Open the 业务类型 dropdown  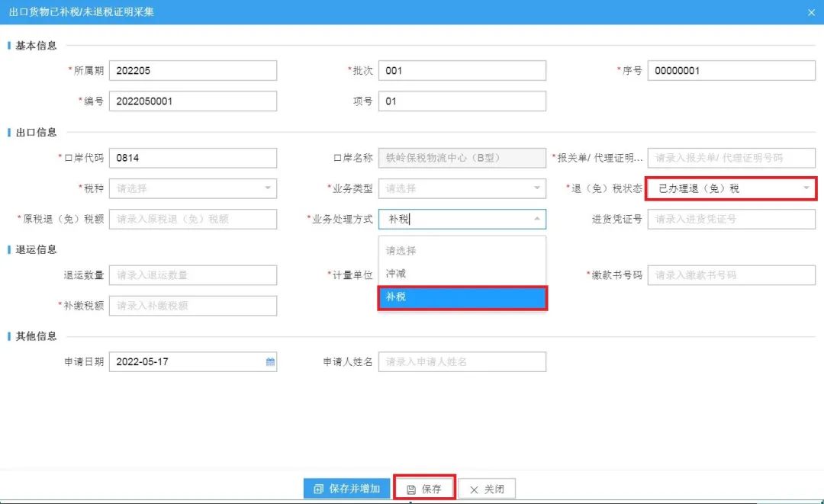[462, 188]
